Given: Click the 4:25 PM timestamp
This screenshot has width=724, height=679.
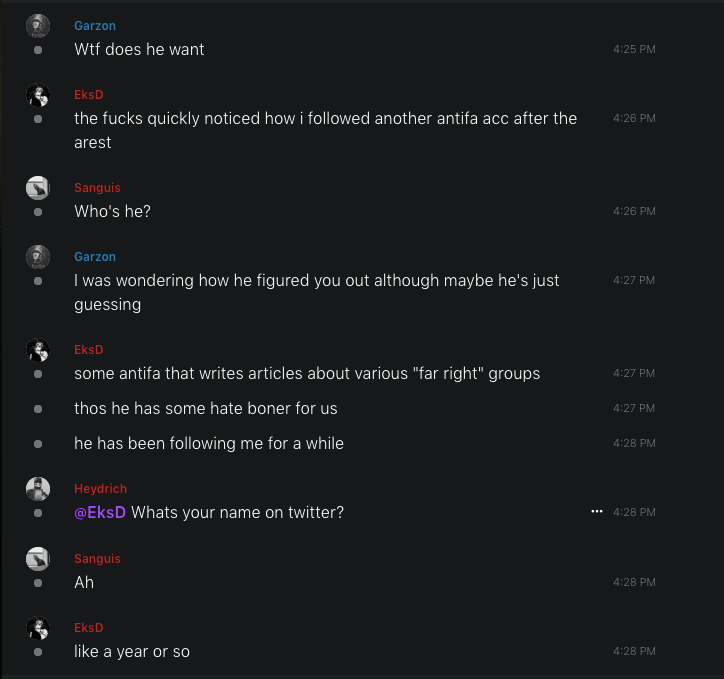Looking at the screenshot, I should [x=634, y=49].
